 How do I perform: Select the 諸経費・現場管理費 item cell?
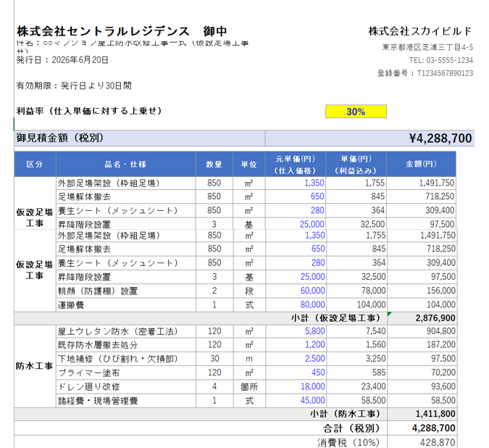click(x=126, y=401)
